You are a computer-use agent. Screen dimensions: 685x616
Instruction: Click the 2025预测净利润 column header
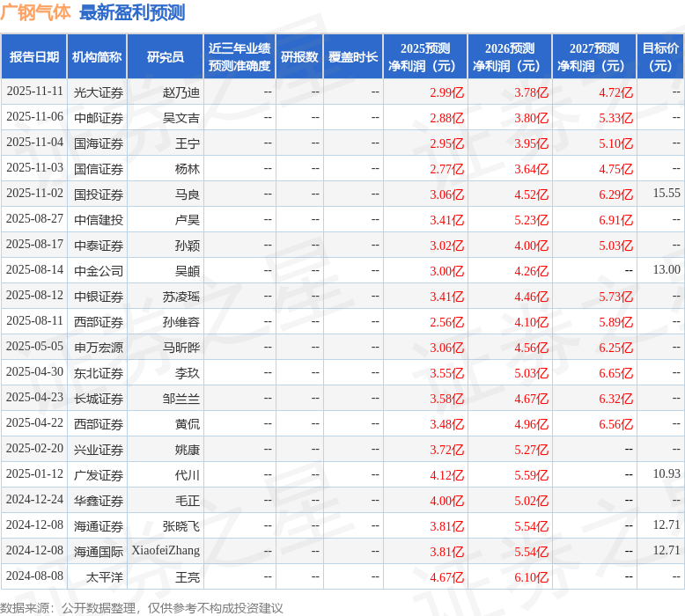point(425,56)
